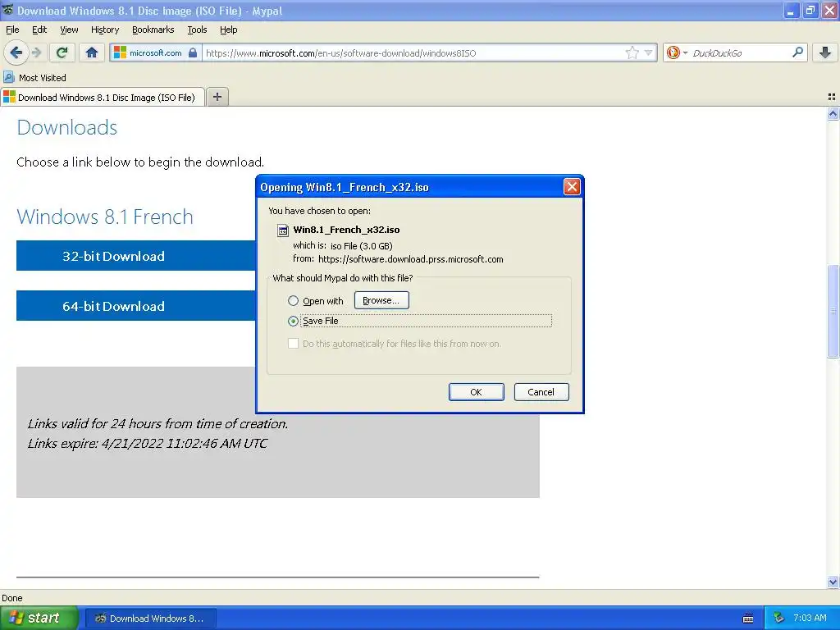Click the 64-bit Download button
840x630 pixels.
[x=136, y=306]
